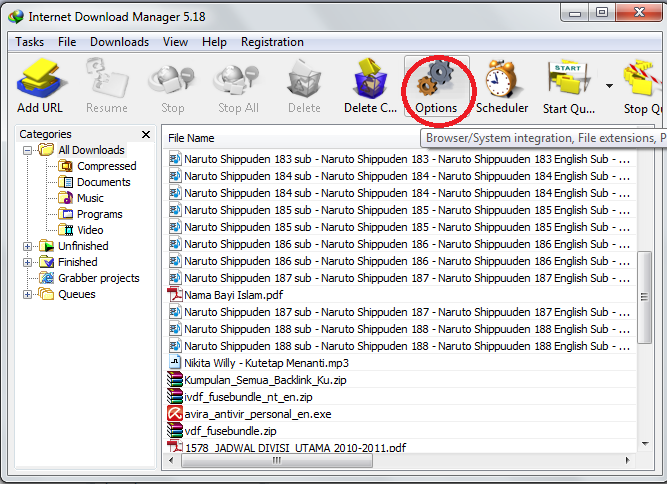Select the Queues category
This screenshot has height=486, width=667.
(77, 294)
